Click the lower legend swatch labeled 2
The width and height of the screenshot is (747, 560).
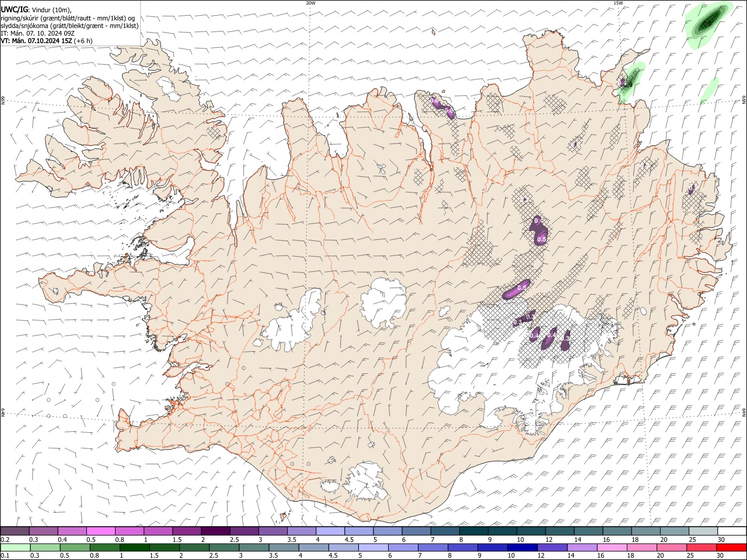click(194, 547)
